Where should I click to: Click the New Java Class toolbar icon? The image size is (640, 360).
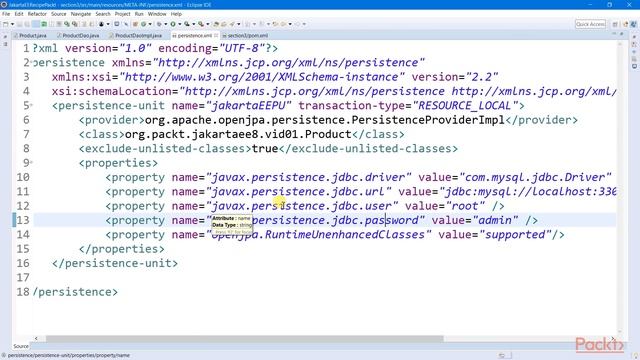(143, 24)
